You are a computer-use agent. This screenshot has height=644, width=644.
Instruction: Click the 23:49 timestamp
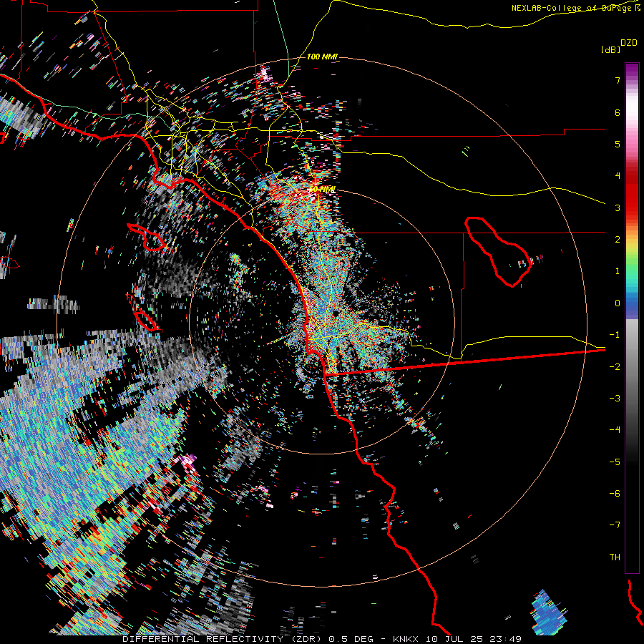(x=506, y=639)
